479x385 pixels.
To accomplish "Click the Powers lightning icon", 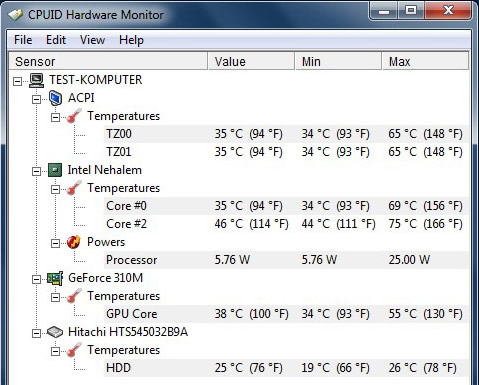I will coord(74,242).
